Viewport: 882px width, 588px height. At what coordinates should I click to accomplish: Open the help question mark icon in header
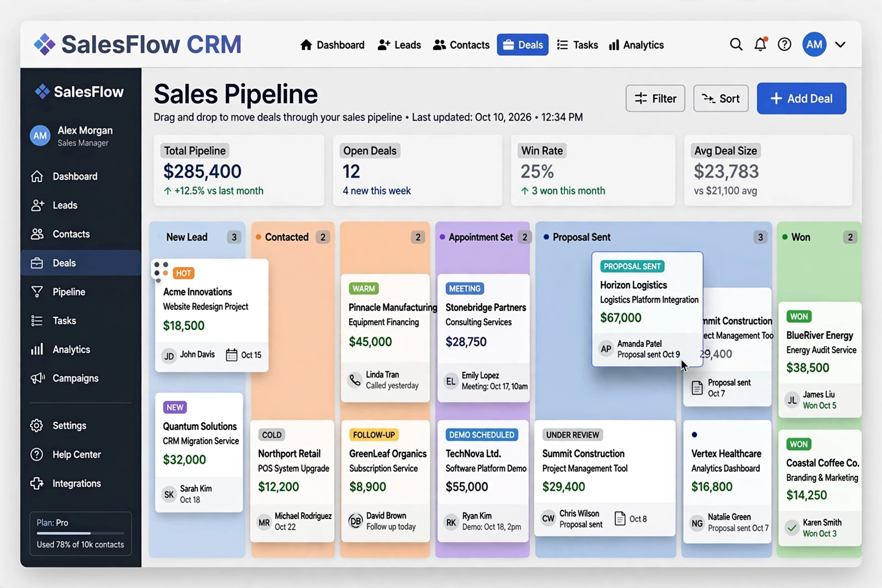click(784, 45)
